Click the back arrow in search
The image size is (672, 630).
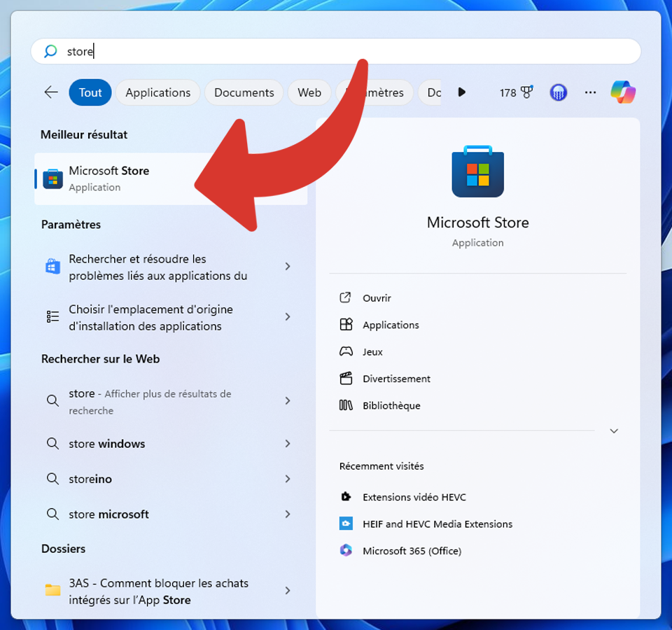(x=50, y=92)
